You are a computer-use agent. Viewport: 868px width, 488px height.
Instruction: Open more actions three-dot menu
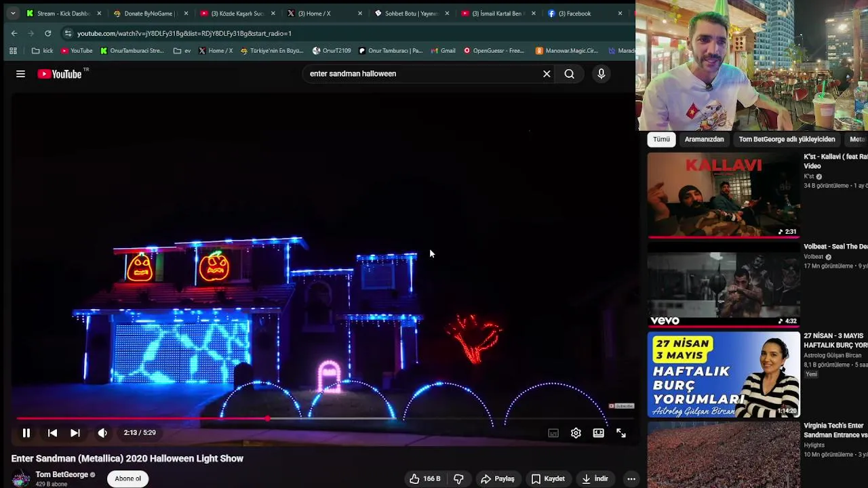tap(631, 479)
